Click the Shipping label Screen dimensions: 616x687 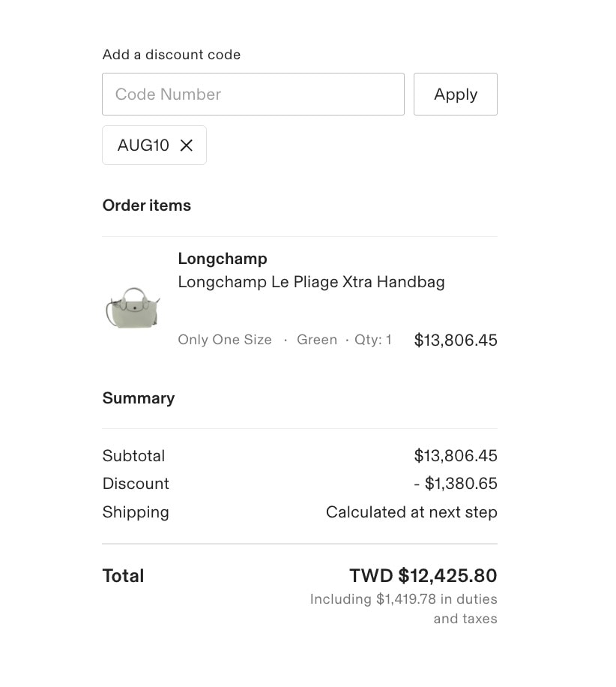[x=136, y=512]
